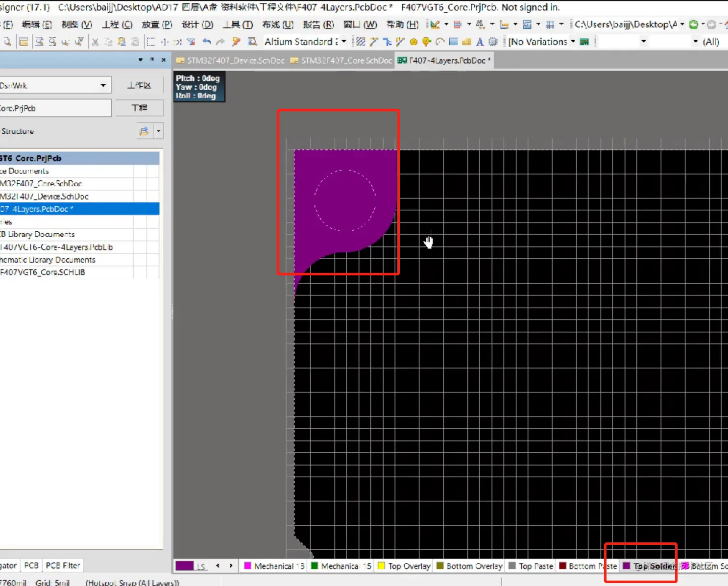Select the Place Via tool
This screenshot has width=728, height=586.
click(x=427, y=42)
